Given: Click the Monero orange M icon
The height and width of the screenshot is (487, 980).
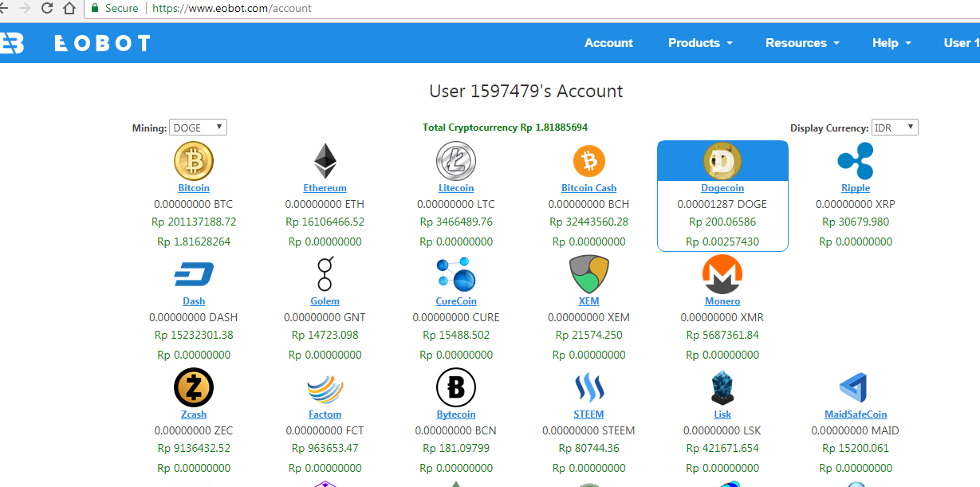Looking at the screenshot, I should point(722,275).
